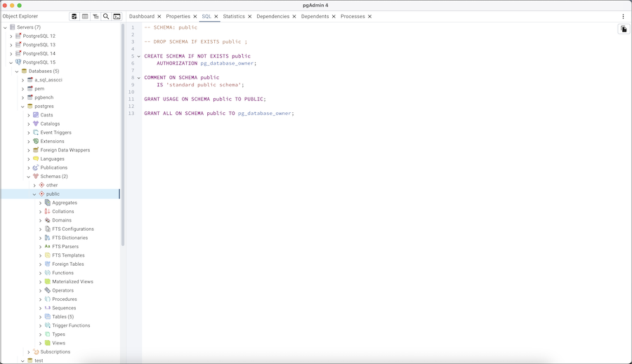
Task: Click the Sequences 1..3 icon
Action: 48,308
